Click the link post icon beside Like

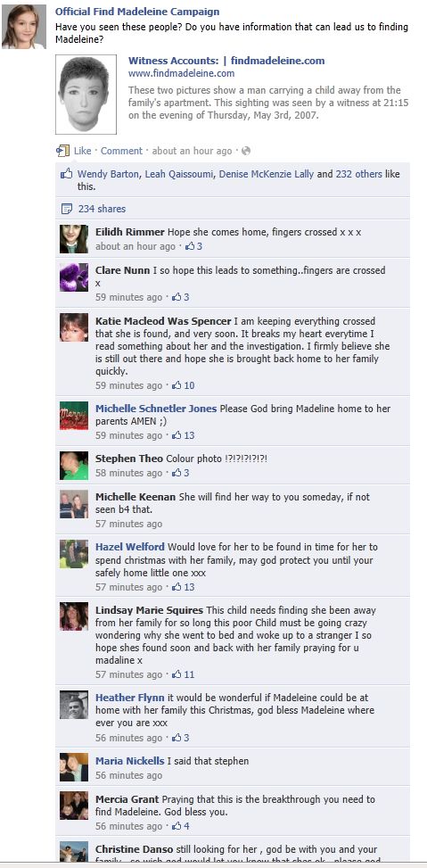(63, 151)
